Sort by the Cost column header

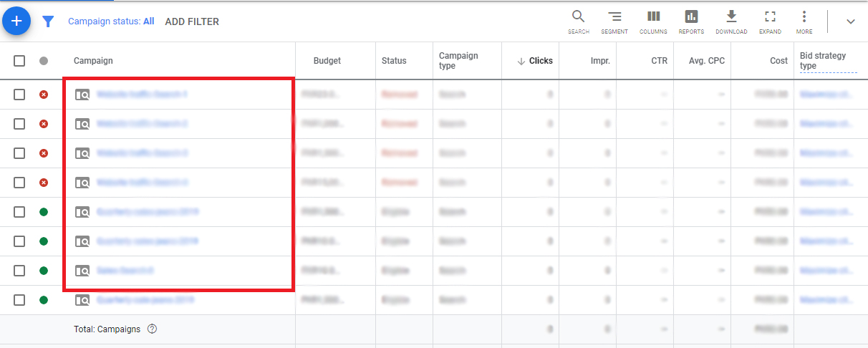pyautogui.click(x=778, y=61)
